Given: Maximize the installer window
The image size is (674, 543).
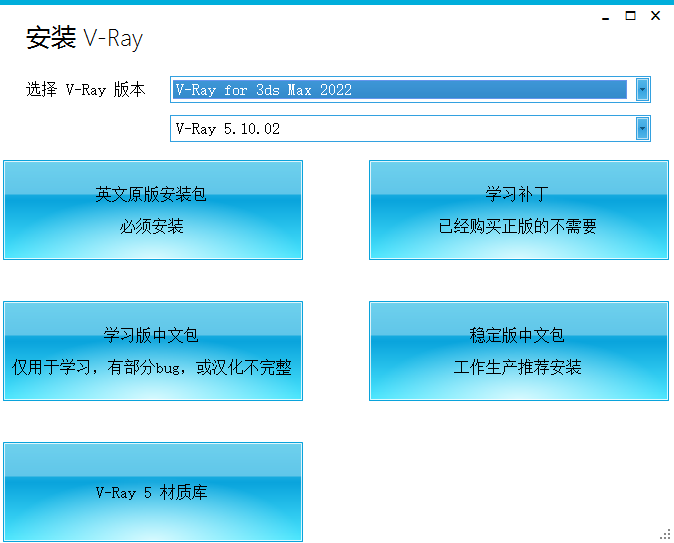Looking at the screenshot, I should click(x=630, y=16).
